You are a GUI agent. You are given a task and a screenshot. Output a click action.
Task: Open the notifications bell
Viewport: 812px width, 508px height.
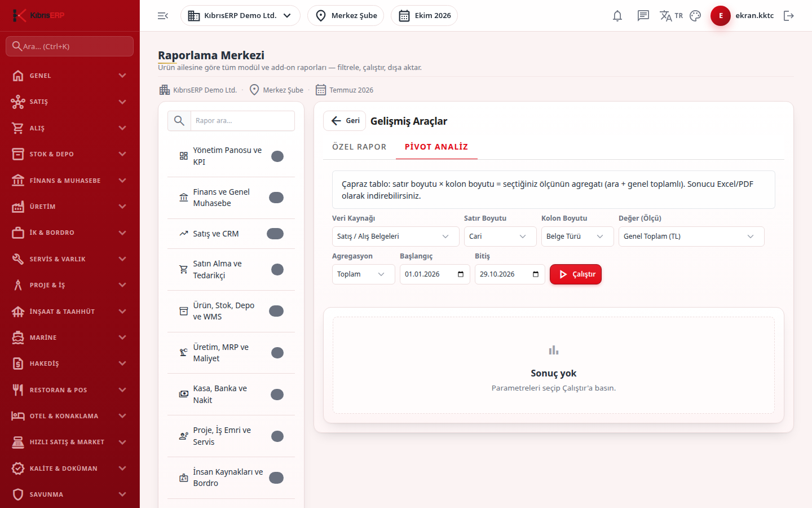617,16
